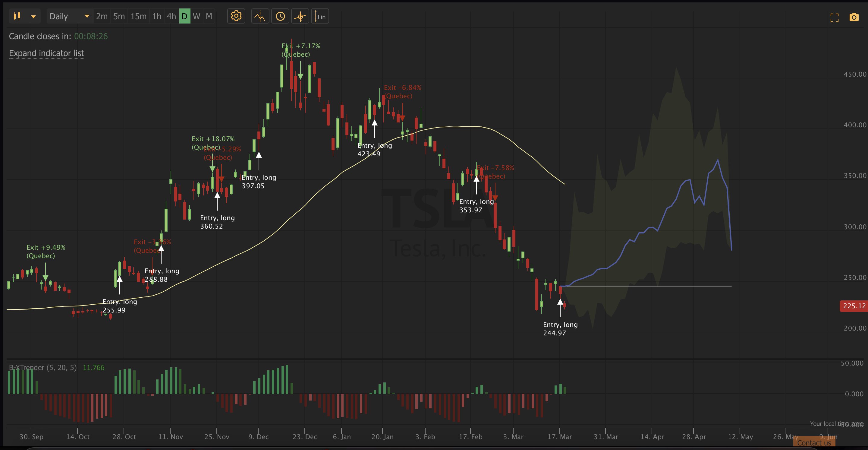Open the chart settings gear
Screen dimensions: 868x450
[236, 16]
